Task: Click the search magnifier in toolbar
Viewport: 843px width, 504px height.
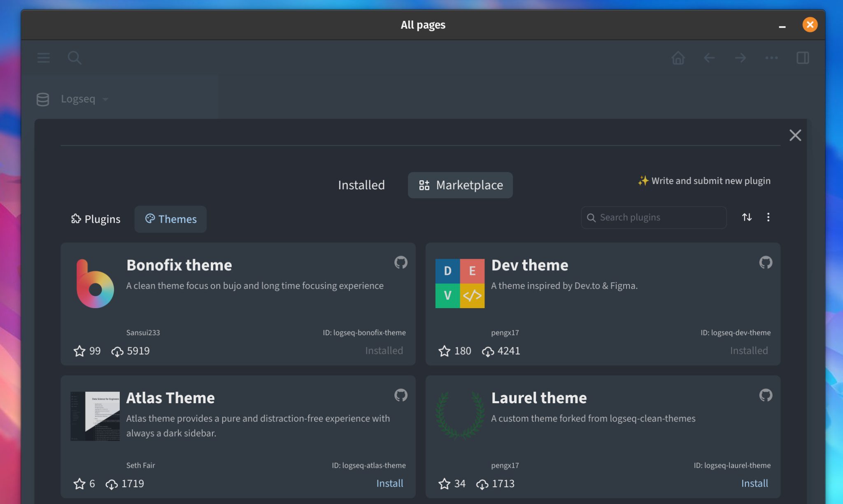Action: click(x=75, y=58)
